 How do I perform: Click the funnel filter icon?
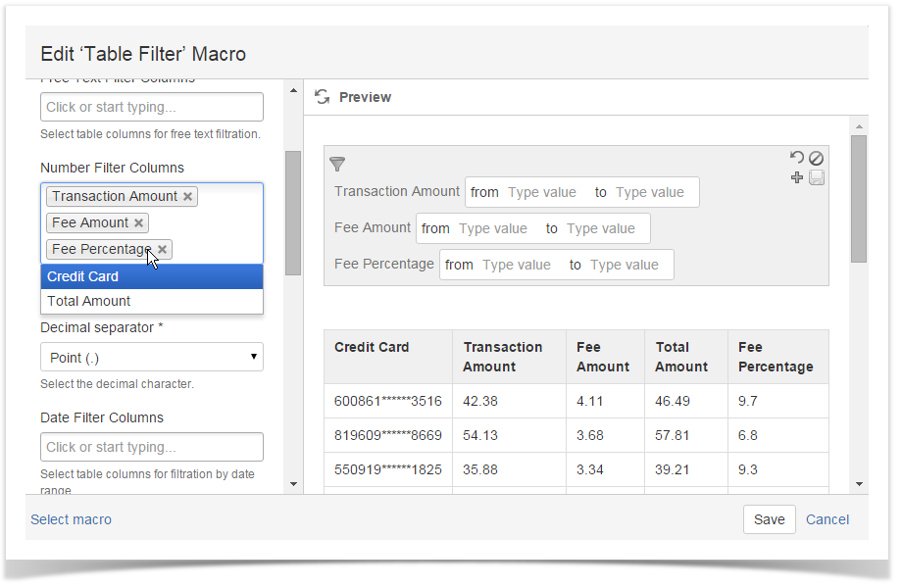(x=336, y=164)
